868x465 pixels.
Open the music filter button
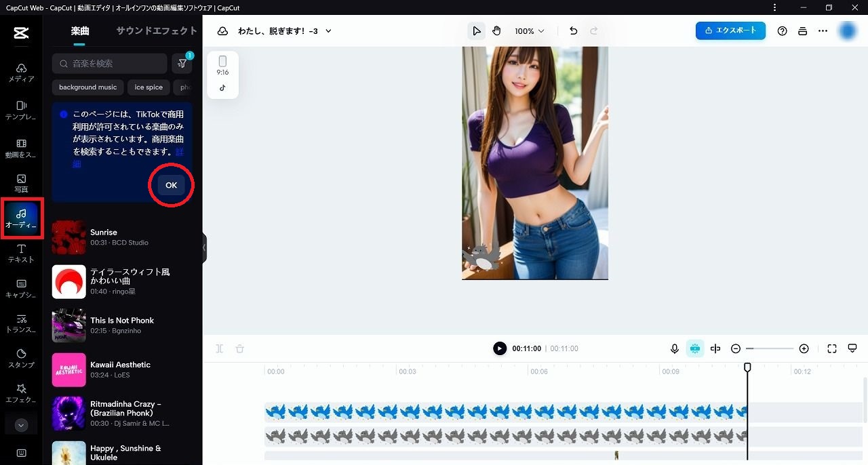(182, 64)
